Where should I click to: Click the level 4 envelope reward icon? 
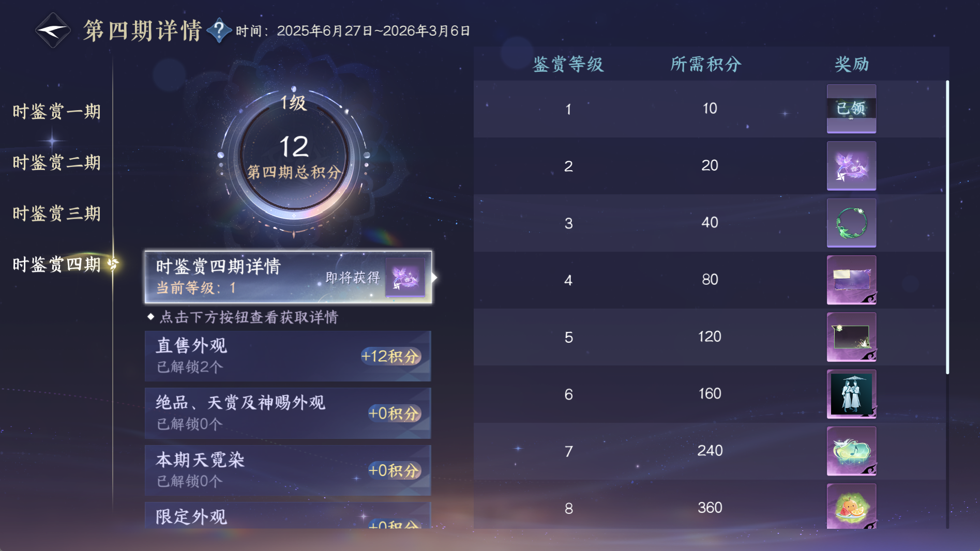[851, 280]
